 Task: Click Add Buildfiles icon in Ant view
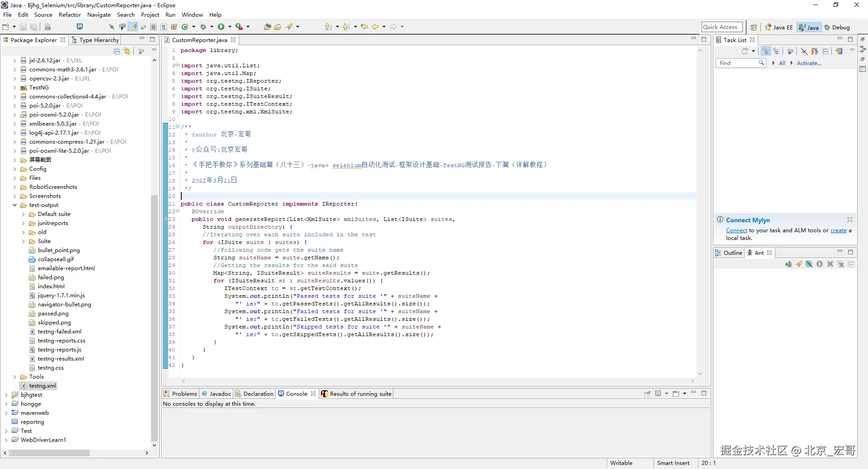click(x=788, y=264)
